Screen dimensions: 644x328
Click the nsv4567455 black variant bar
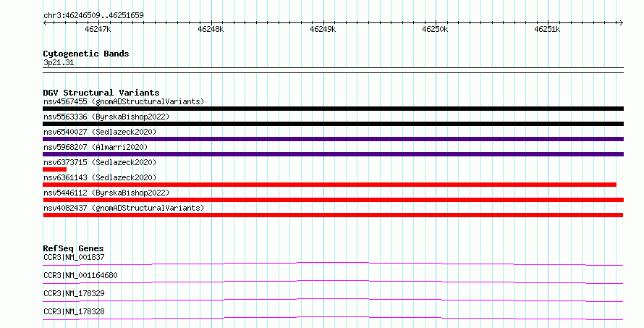333,109
